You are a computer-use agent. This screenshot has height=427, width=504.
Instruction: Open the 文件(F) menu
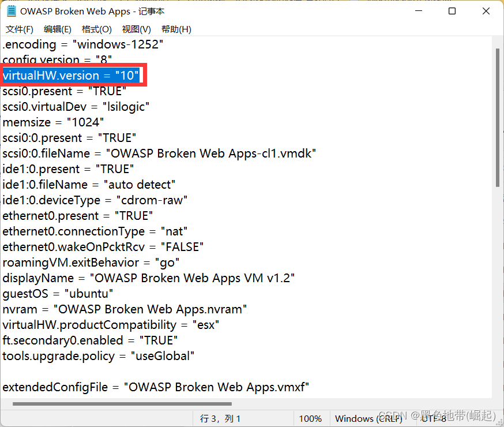point(19,29)
